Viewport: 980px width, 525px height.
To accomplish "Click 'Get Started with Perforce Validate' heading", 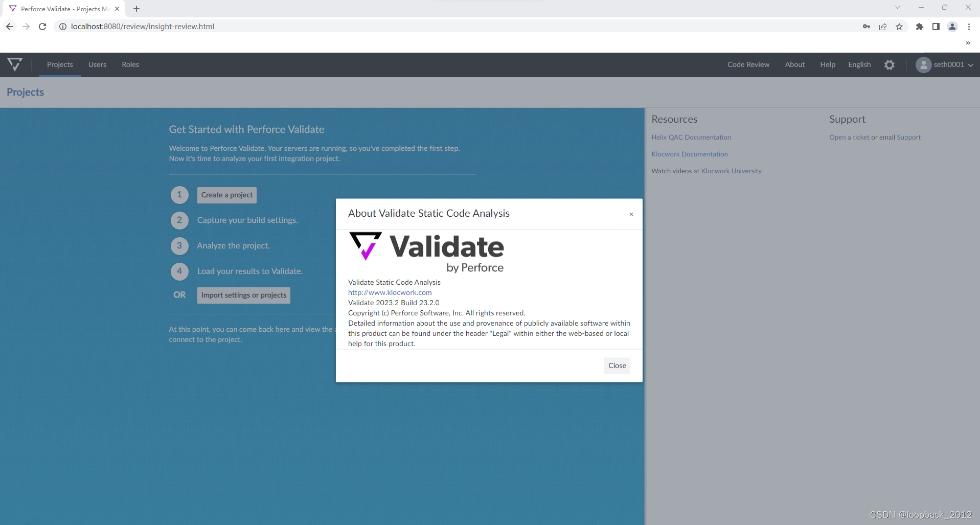I will 246,129.
